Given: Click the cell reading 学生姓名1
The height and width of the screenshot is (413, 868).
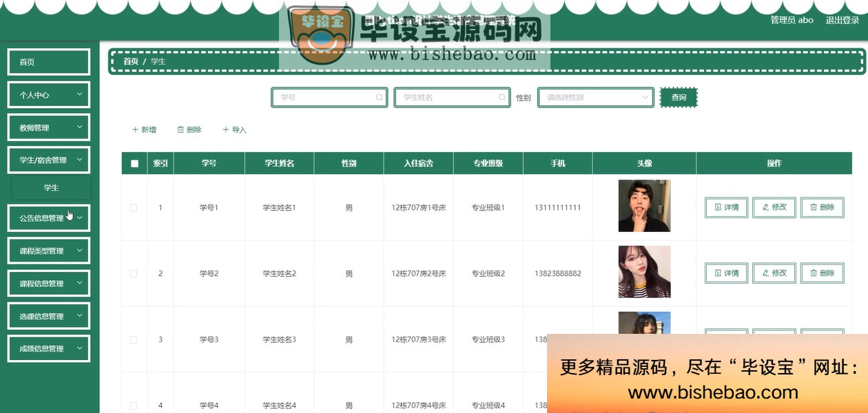Looking at the screenshot, I should pyautogui.click(x=279, y=207).
